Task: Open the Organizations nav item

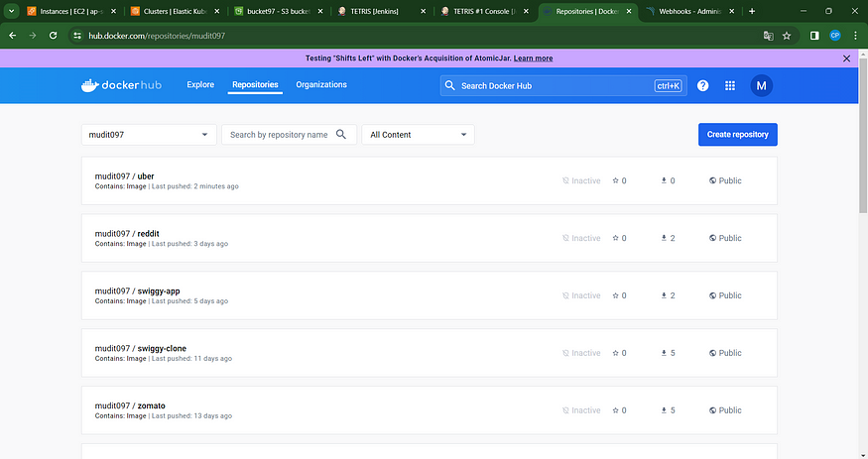Action: (321, 84)
